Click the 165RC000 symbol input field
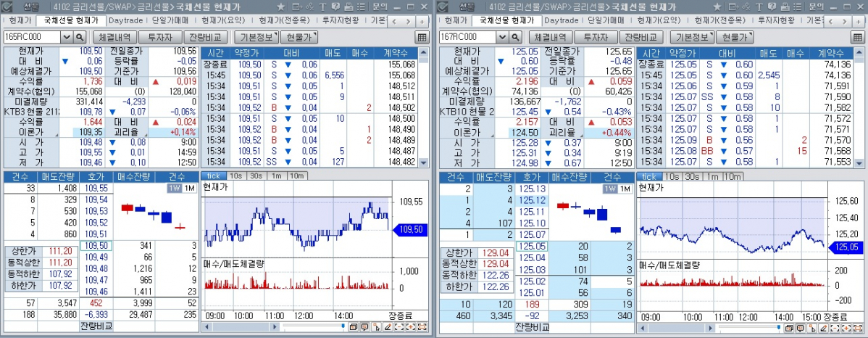 pos(32,37)
